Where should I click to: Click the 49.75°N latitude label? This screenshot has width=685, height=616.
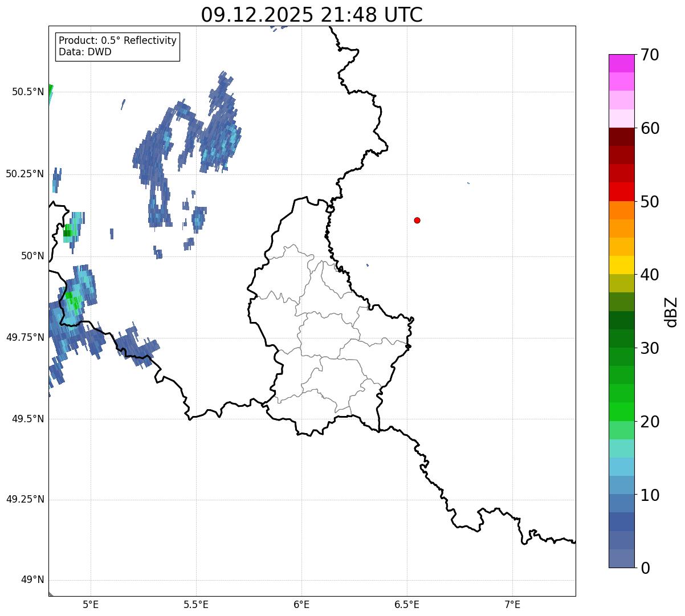pos(25,337)
